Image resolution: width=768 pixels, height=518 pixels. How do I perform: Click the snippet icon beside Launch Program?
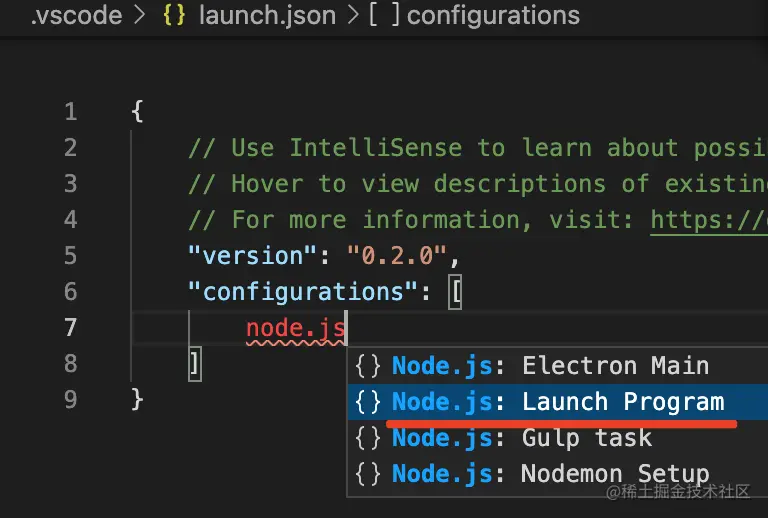368,402
